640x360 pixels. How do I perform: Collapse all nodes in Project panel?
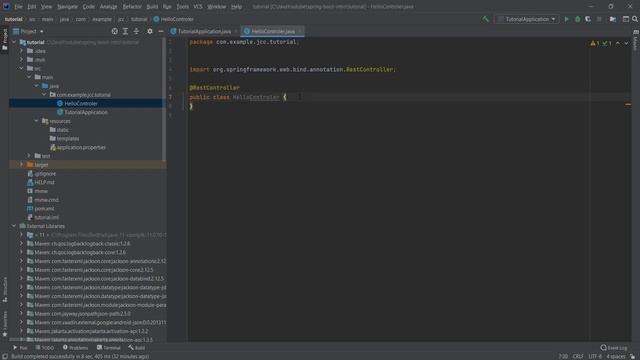point(136,31)
